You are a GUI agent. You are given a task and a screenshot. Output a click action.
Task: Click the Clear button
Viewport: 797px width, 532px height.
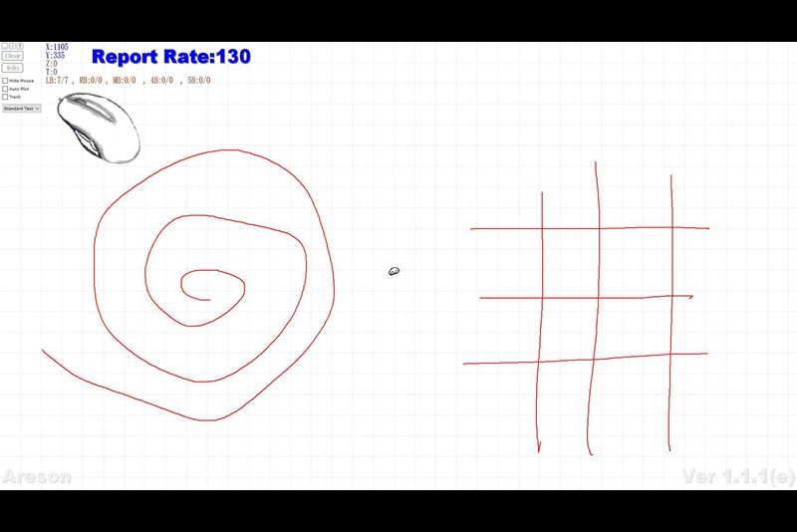[x=12, y=56]
